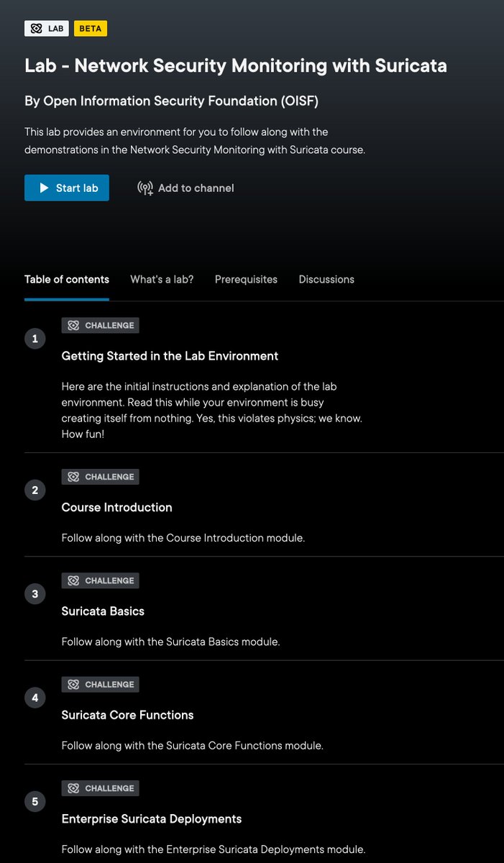Click step number 5 circle
Viewport: 504px width, 863px height.
pyautogui.click(x=35, y=801)
